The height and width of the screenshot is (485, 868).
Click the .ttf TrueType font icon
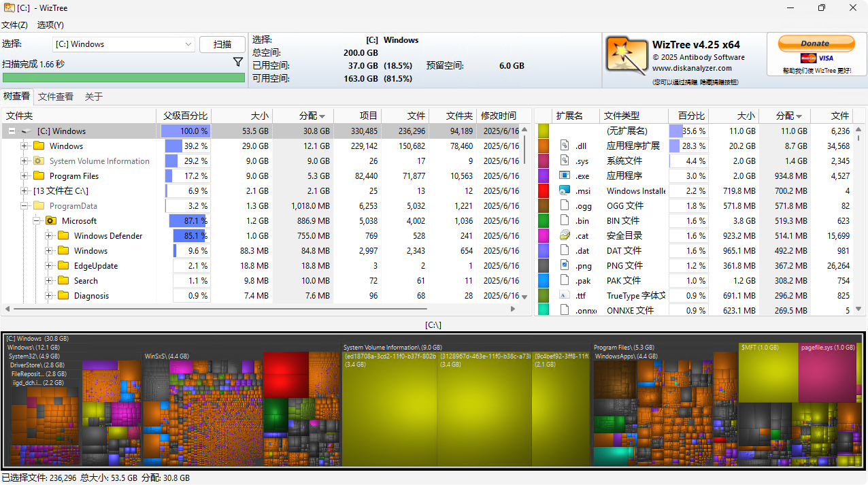[564, 295]
